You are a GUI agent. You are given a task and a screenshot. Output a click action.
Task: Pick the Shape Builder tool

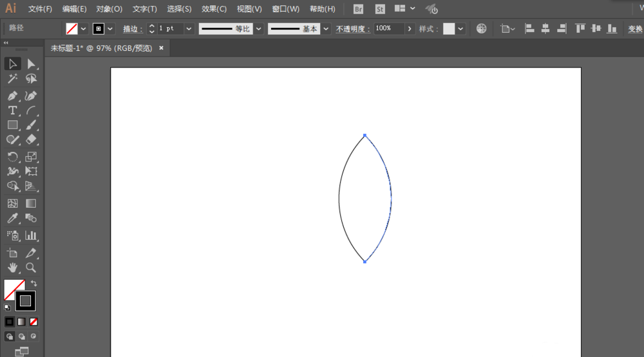coord(12,186)
